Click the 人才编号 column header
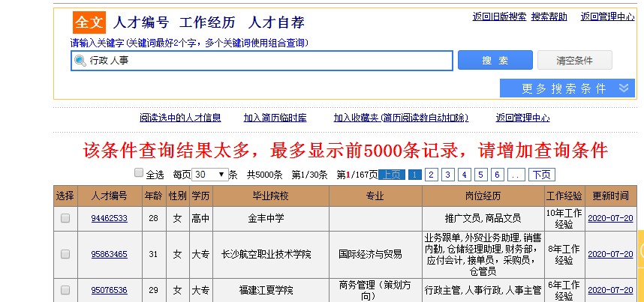Image resolution: width=644 pixels, height=302 pixels. [110, 196]
